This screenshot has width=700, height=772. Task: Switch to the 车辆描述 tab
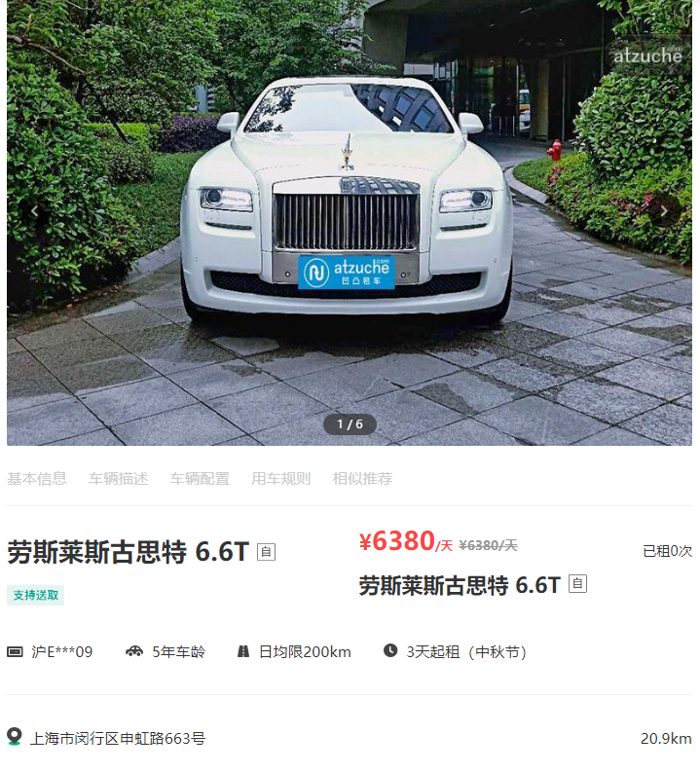pyautogui.click(x=118, y=479)
